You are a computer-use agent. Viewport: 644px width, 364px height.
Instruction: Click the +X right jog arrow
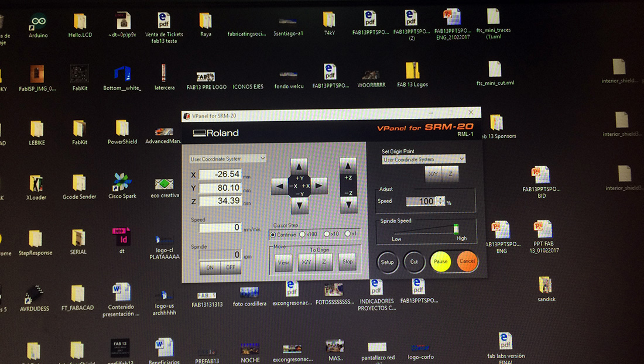click(x=318, y=186)
